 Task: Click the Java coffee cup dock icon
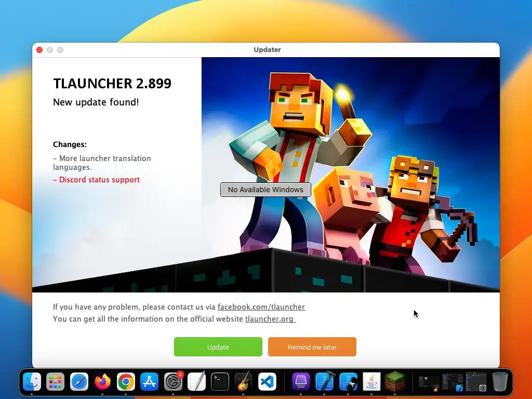pyautogui.click(x=371, y=382)
